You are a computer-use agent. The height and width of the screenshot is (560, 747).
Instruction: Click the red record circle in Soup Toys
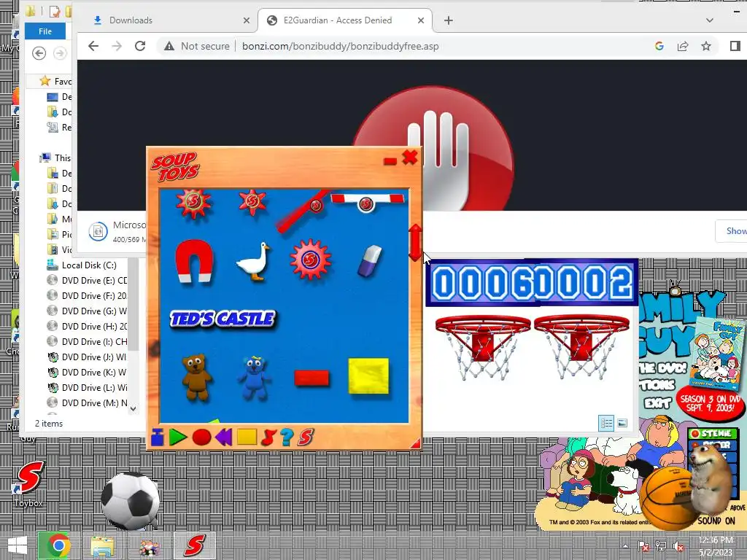(x=201, y=437)
